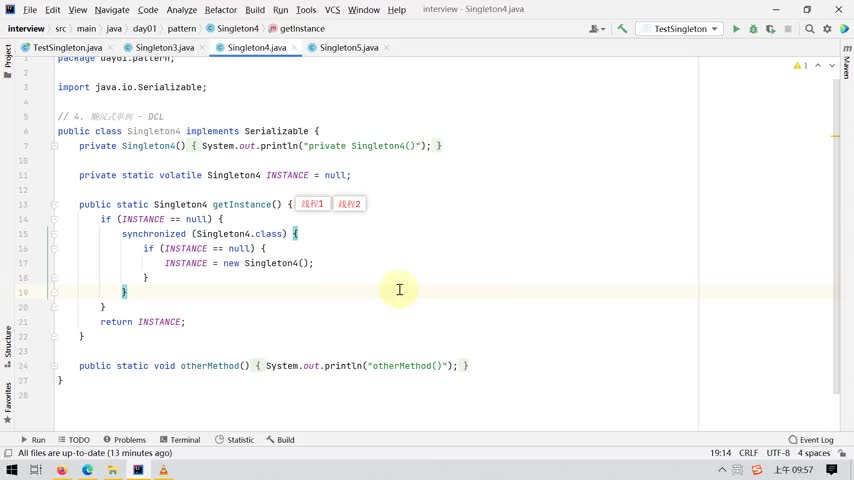Open TestSingleton run configuration dropdown
854x480 pixels.
[680, 29]
